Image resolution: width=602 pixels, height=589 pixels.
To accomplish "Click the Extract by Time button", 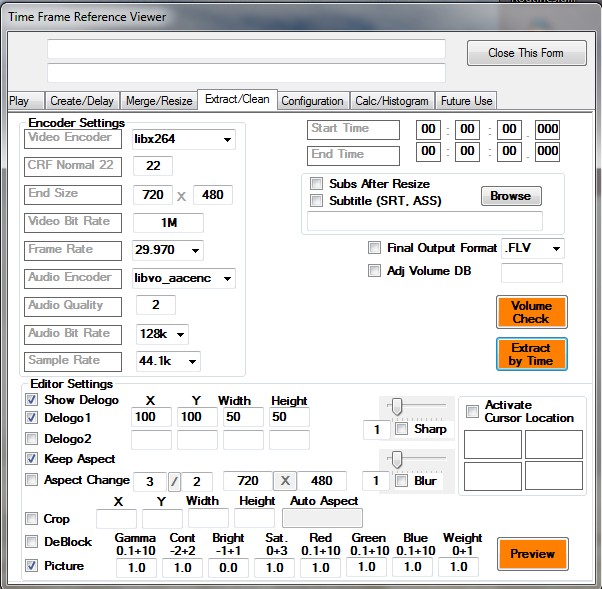I will point(532,354).
